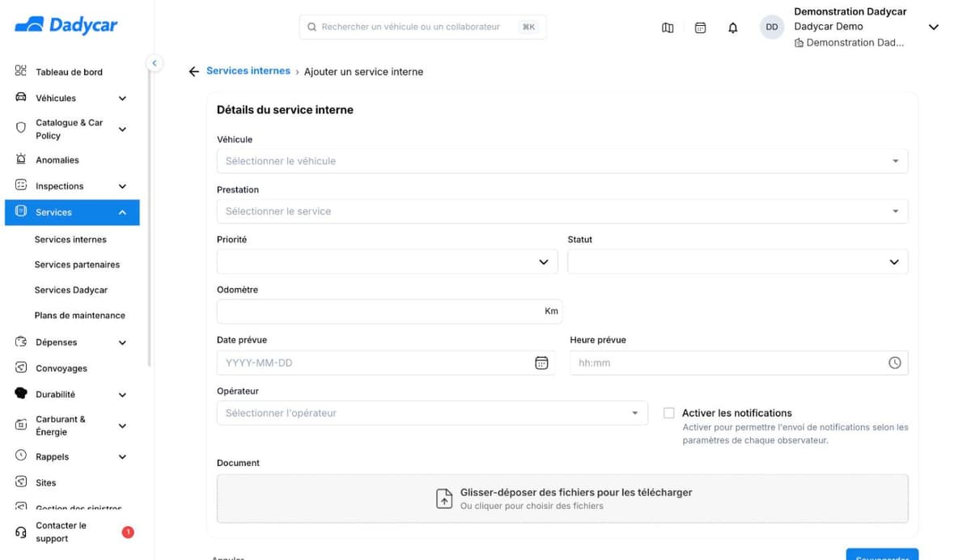Click the search magnifier icon
971x560 pixels.
coord(312,27)
